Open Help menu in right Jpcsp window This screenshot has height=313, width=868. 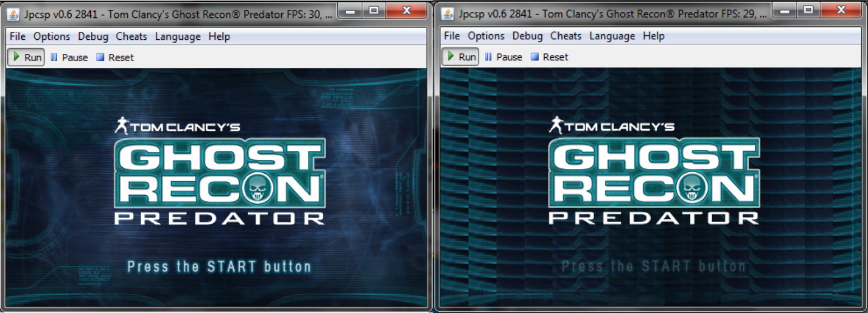[x=653, y=36]
